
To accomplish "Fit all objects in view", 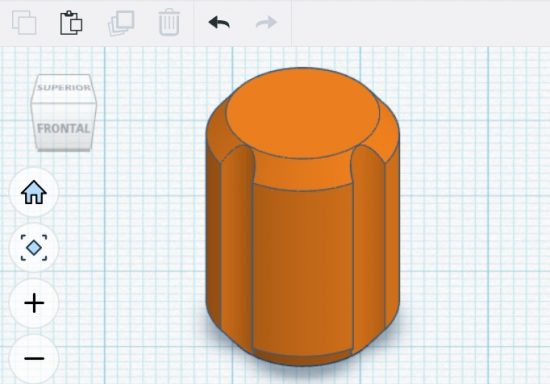I will [x=34, y=248].
